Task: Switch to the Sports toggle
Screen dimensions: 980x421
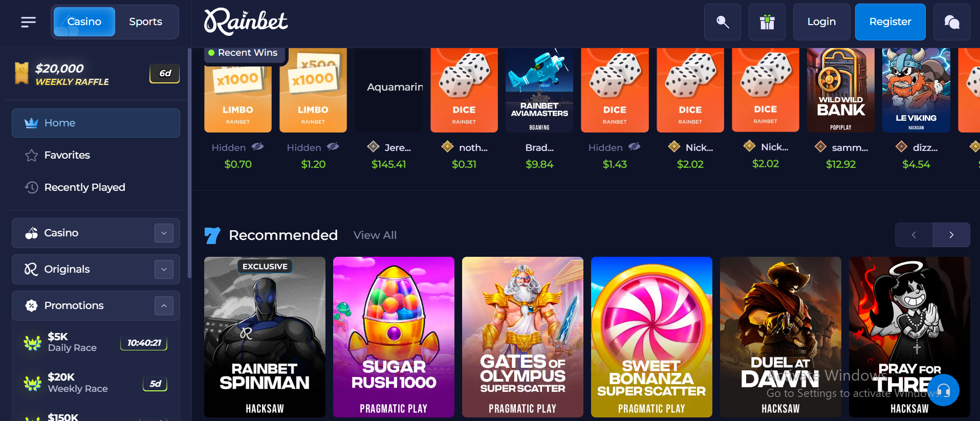Action: coord(145,22)
